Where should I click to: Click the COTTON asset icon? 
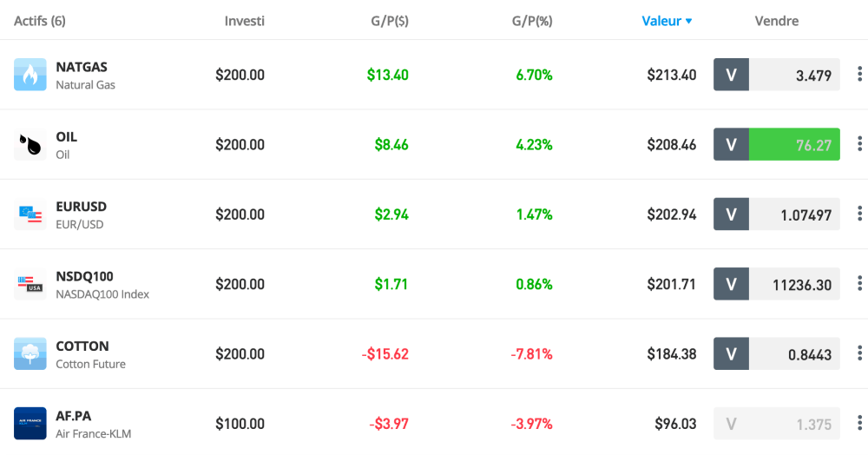pos(30,353)
